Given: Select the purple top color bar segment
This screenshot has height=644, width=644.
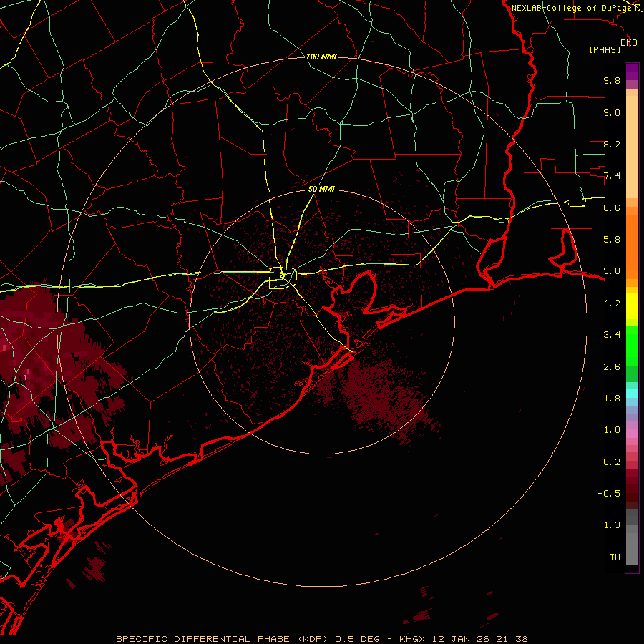Looking at the screenshot, I should click(x=632, y=72).
